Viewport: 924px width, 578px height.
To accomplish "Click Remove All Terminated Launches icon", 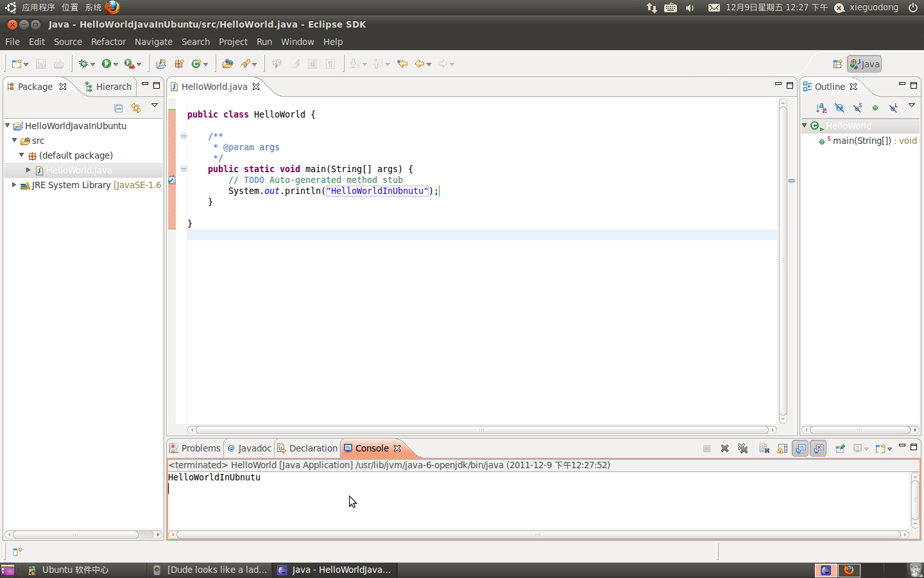I will click(742, 448).
